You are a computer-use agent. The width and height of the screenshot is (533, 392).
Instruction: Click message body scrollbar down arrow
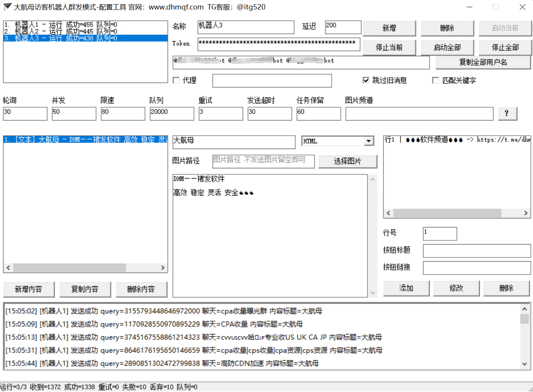[373, 293]
